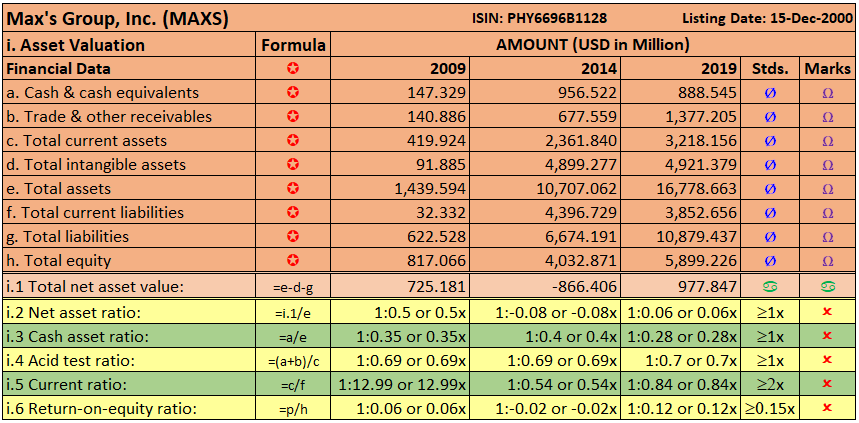Select the Listing Date: 15-Dec-2000 cell

coord(766,18)
